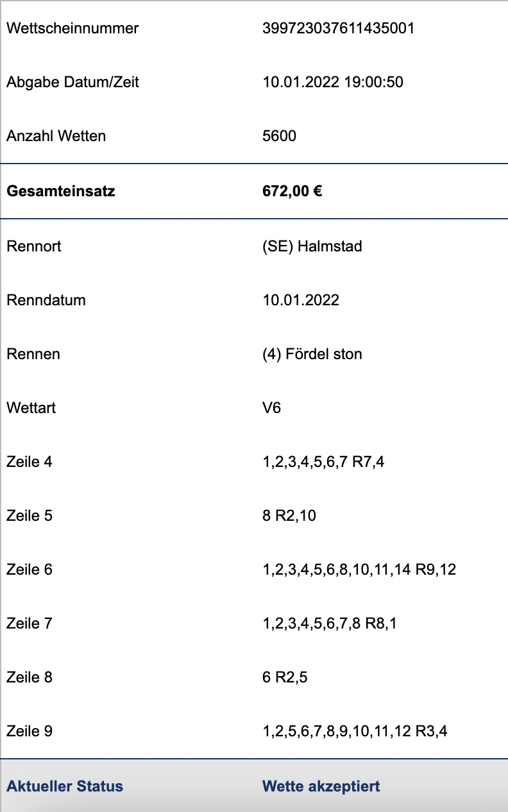Click the submission time 10.01.2022 19:00:50
This screenshot has width=508, height=812.
point(333,82)
